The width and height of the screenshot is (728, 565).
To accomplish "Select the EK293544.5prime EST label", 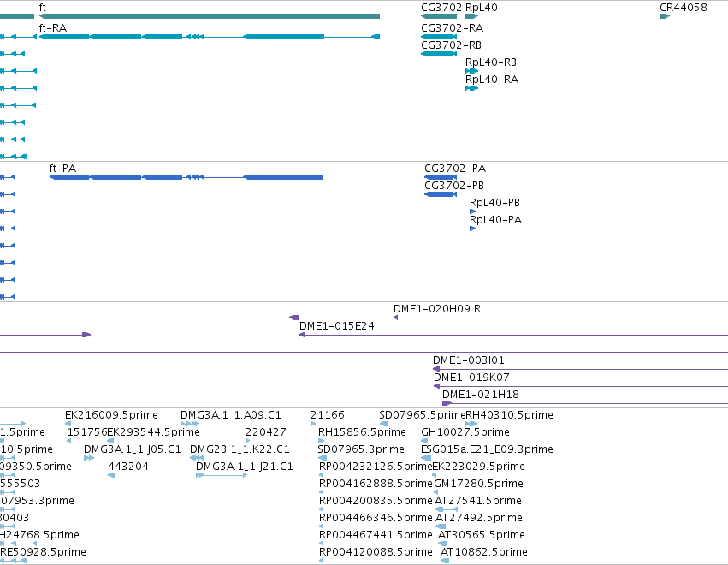I will coord(153,432).
